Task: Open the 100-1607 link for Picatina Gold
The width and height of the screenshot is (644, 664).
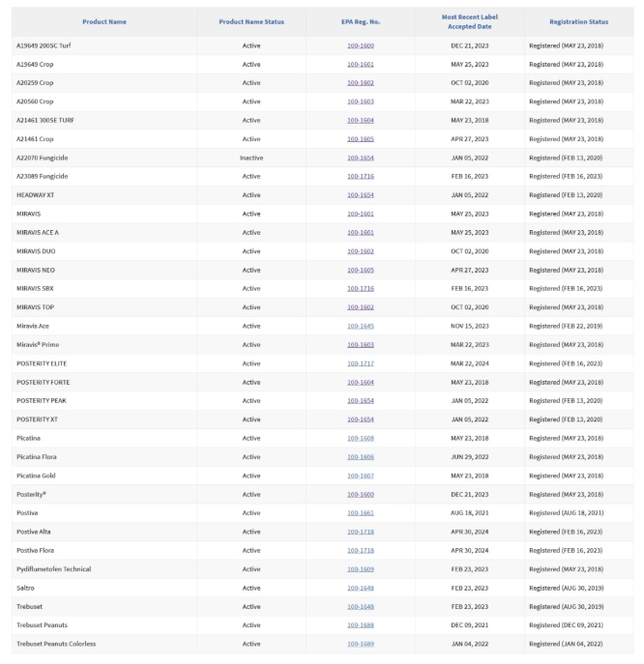Action: click(x=361, y=476)
